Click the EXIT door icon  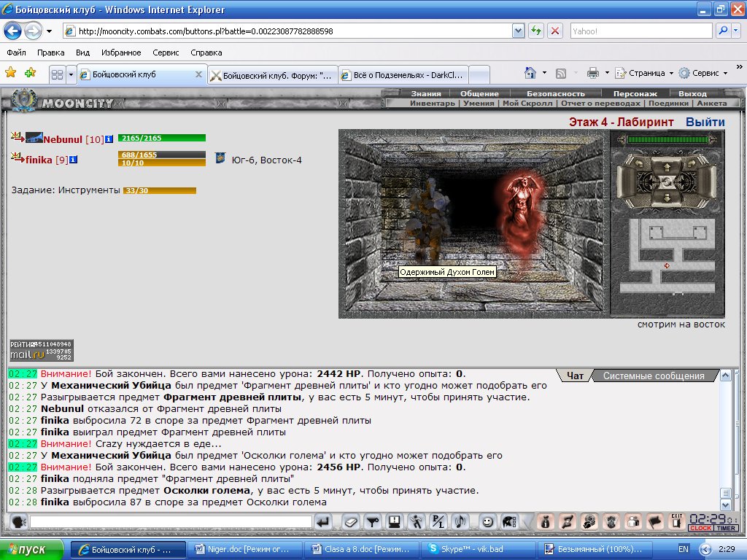point(676,522)
